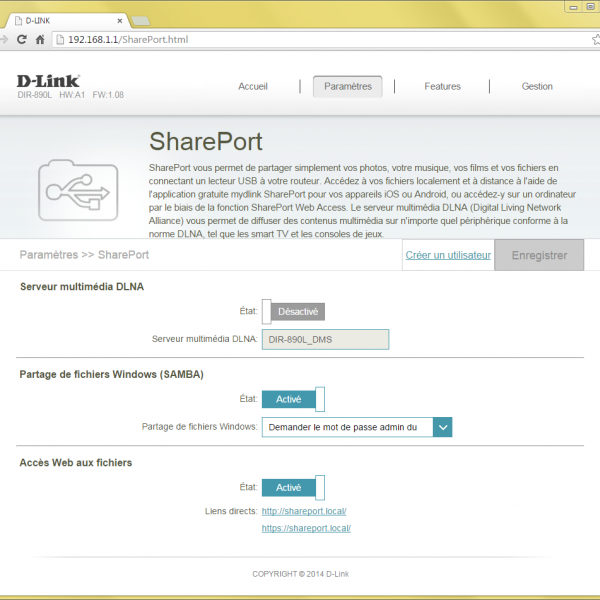Go to the Accueil tab
The height and width of the screenshot is (600, 600).
tap(253, 87)
